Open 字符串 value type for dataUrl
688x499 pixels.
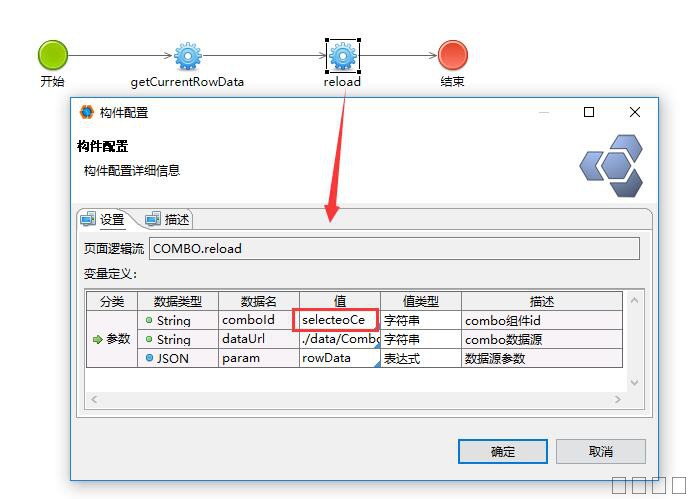[420, 339]
